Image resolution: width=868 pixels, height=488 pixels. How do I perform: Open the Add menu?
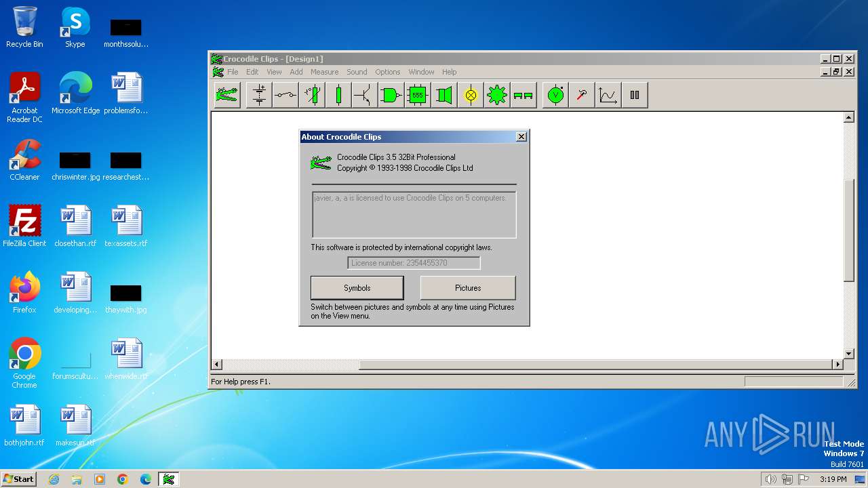point(296,72)
